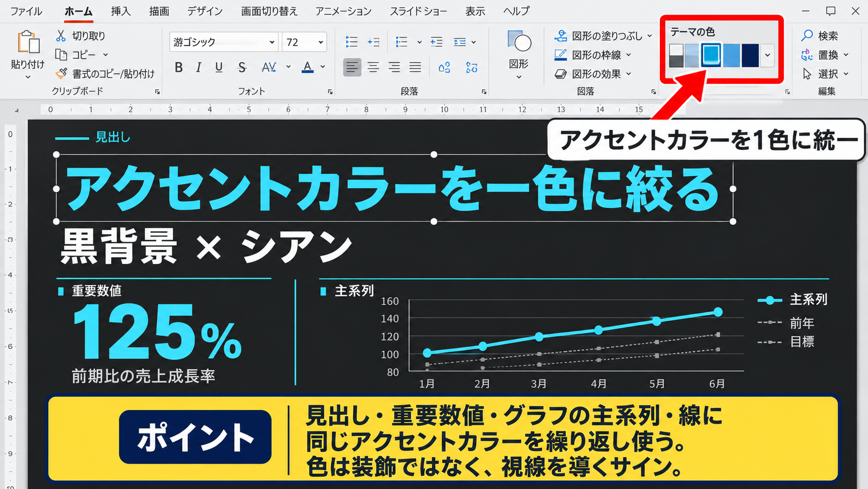Expand the arrow under Paste (貼り付け)
The width and height of the screenshot is (868, 489).
[28, 77]
